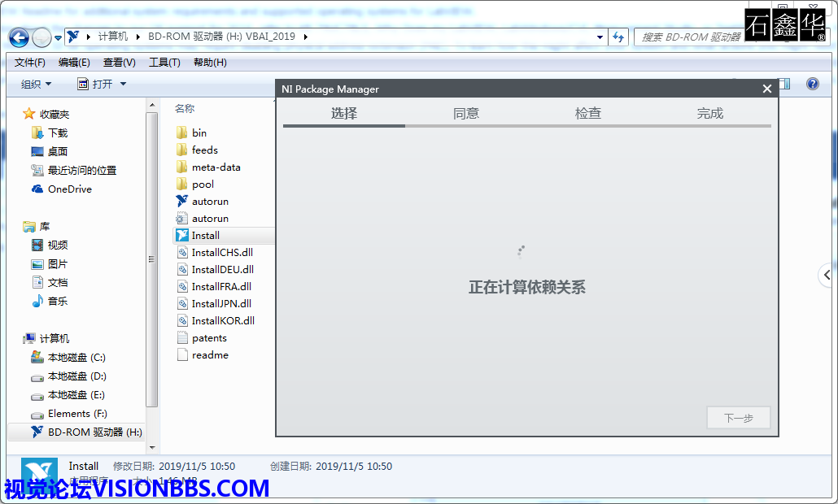Screen dimensions: 838x504
Task: Click the 选择 step tab in Package Manager
Action: [344, 113]
